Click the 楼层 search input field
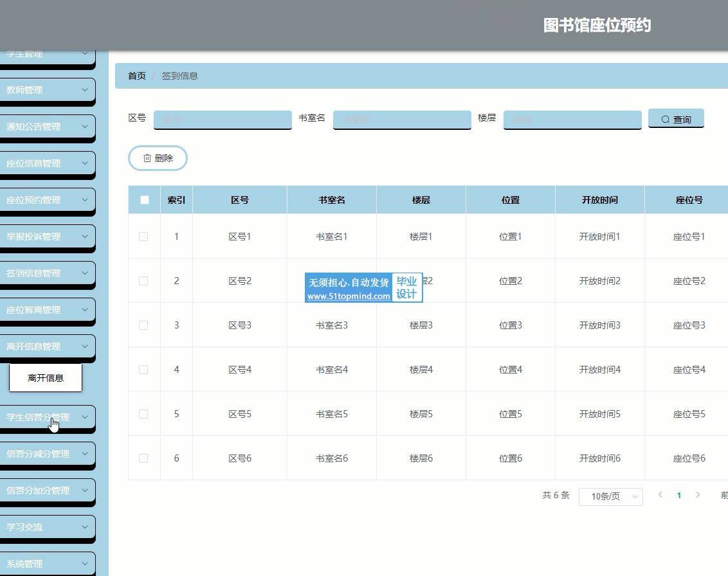The width and height of the screenshot is (728, 576). click(x=572, y=120)
